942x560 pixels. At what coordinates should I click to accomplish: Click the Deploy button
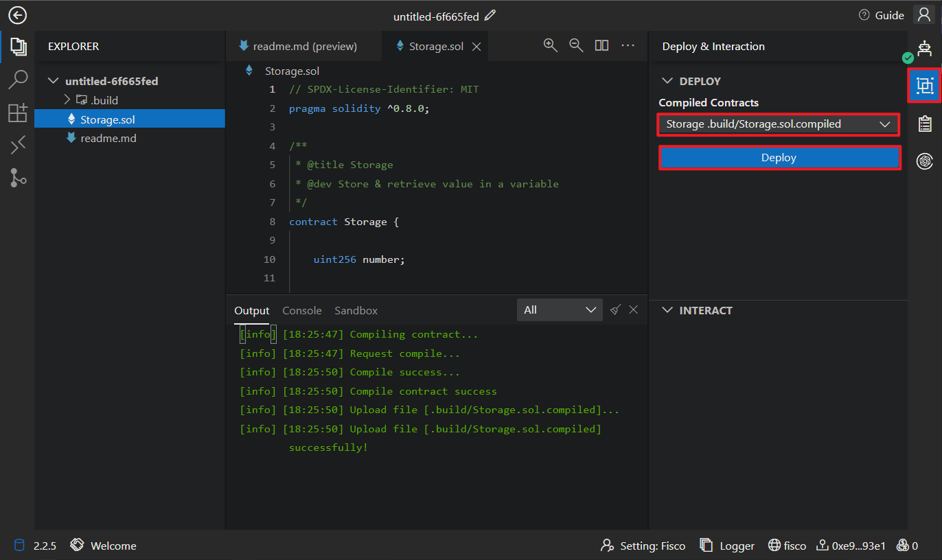(779, 158)
